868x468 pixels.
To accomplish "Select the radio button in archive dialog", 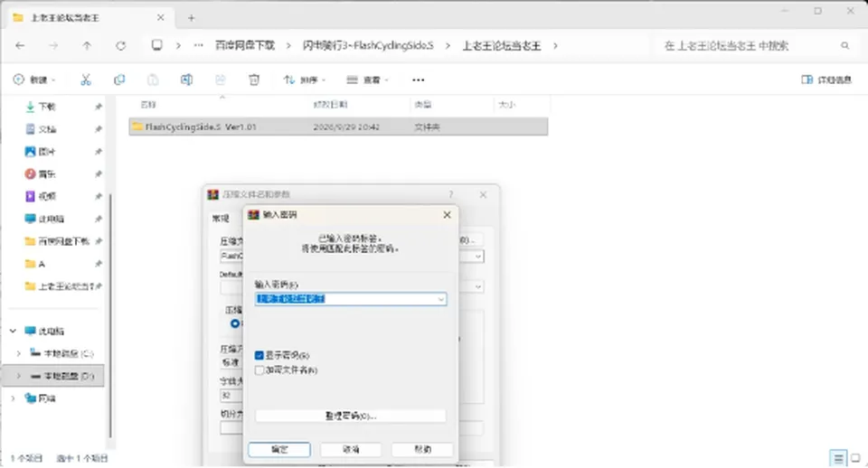I will click(235, 323).
